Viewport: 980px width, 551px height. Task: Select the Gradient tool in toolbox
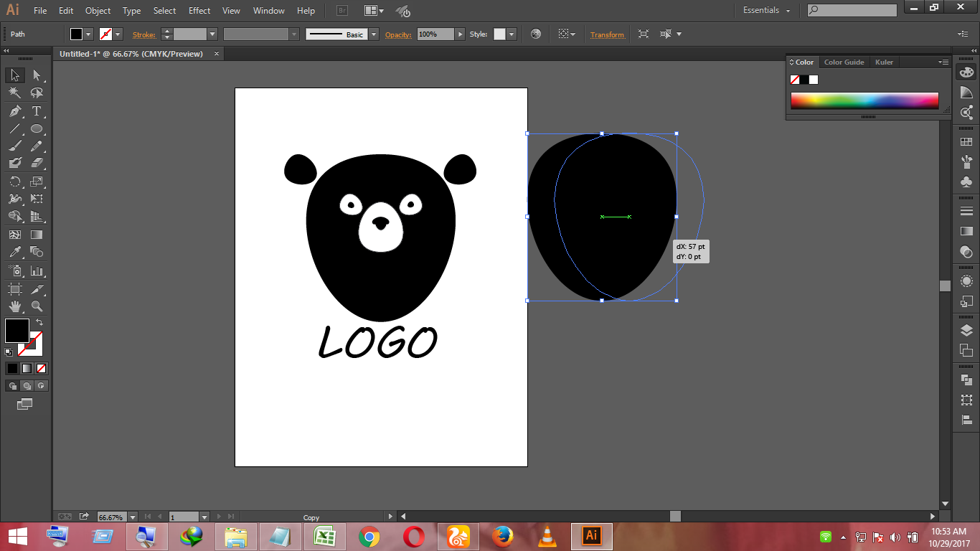tap(37, 235)
